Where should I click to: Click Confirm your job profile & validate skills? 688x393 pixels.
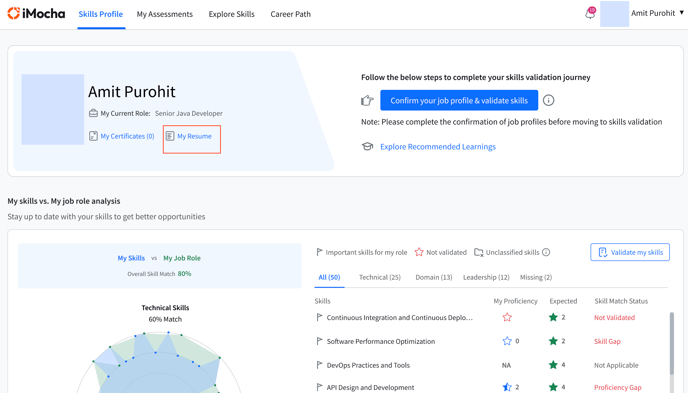(x=459, y=100)
